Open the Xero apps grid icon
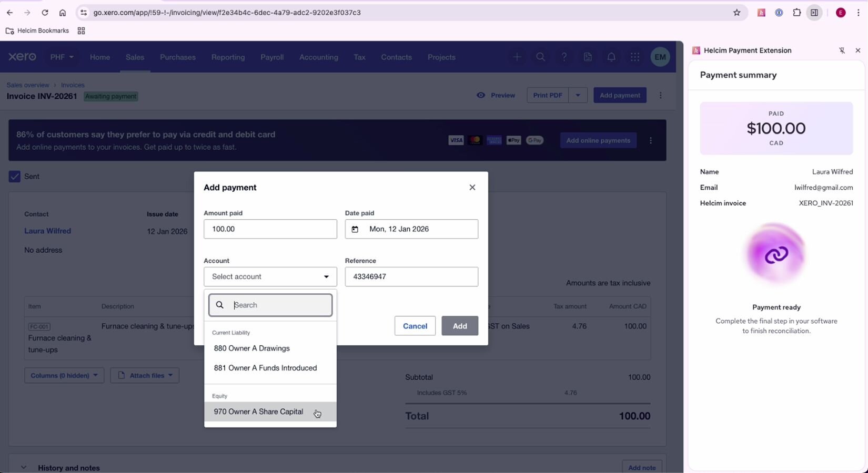The height and width of the screenshot is (473, 868). [635, 57]
